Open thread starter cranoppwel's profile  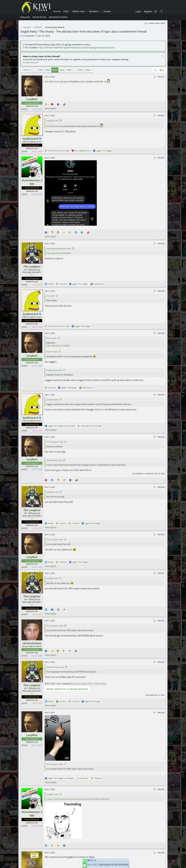29,36
